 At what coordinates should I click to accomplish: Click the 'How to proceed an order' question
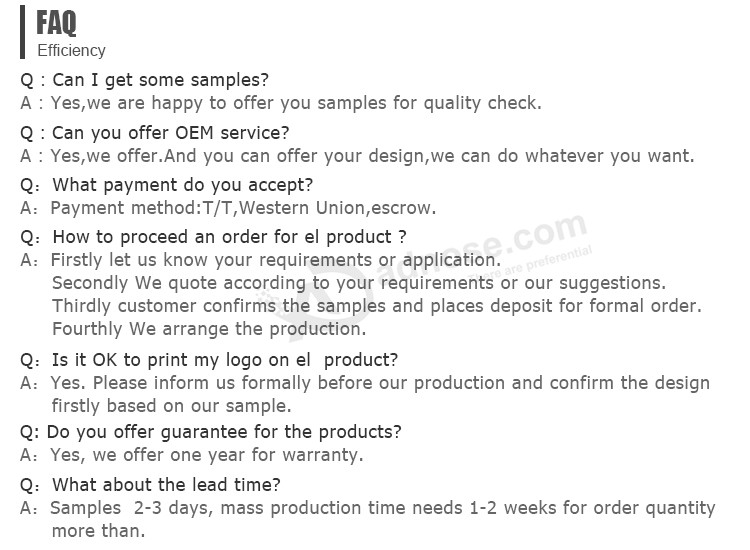pyautogui.click(x=213, y=237)
